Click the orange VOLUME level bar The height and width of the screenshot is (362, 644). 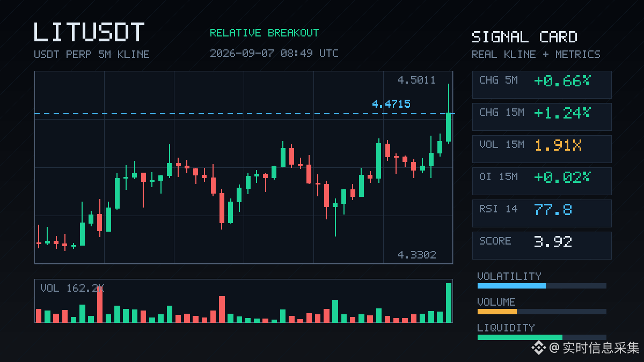pos(497,312)
